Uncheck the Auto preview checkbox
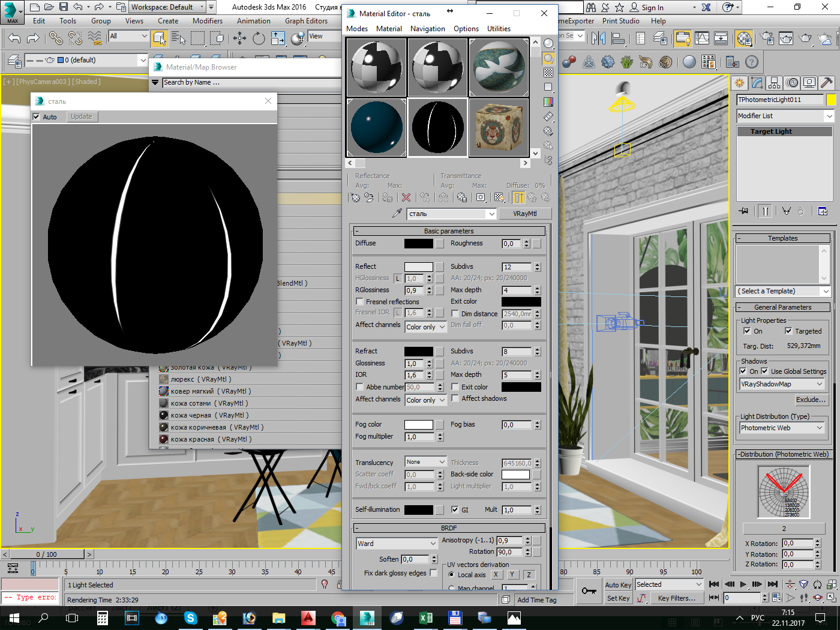Image resolution: width=840 pixels, height=630 pixels. pos(37,117)
